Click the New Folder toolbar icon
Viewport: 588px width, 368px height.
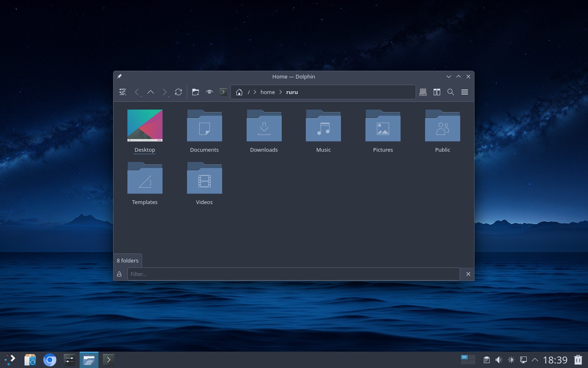pos(196,92)
